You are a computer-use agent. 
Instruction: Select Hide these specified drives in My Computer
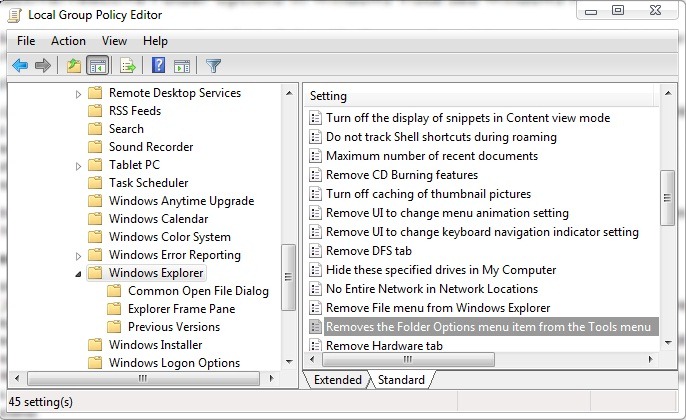pyautogui.click(x=441, y=270)
